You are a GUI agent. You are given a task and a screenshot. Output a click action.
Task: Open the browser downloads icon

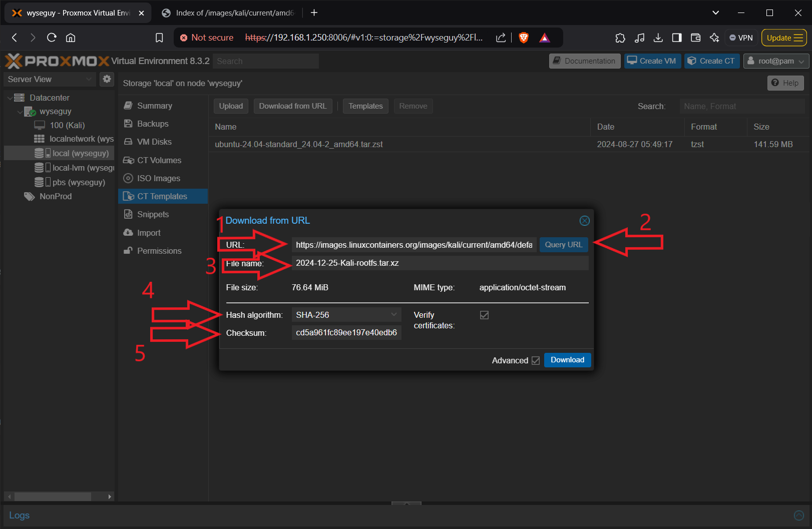click(x=658, y=38)
